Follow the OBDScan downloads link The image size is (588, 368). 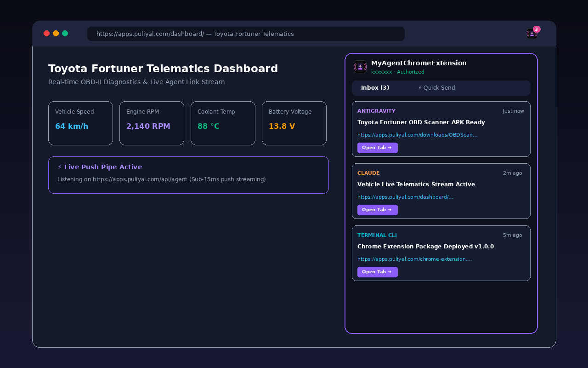(418, 135)
